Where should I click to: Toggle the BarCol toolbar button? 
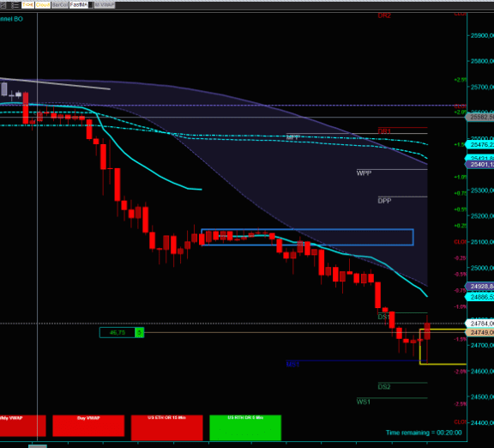60,5
